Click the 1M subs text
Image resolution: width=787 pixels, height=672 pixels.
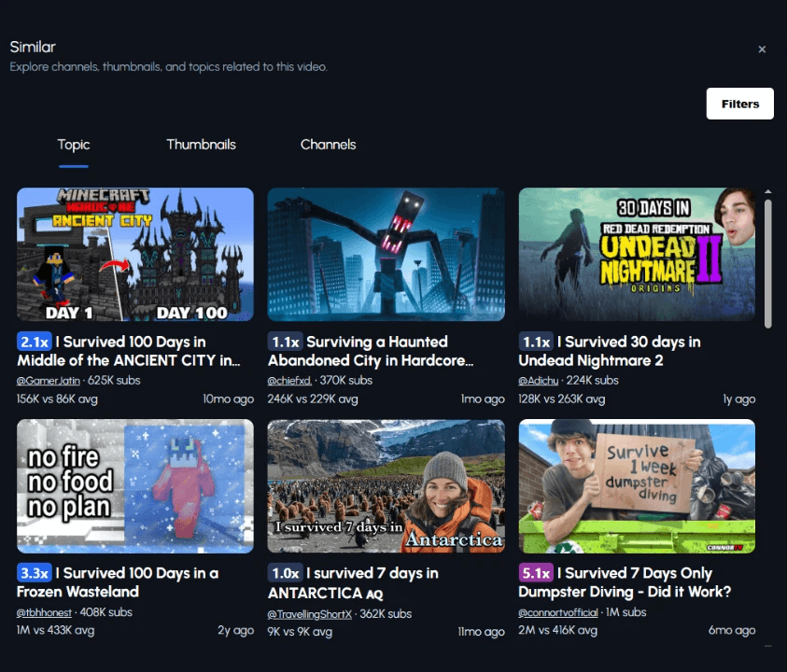(x=625, y=612)
